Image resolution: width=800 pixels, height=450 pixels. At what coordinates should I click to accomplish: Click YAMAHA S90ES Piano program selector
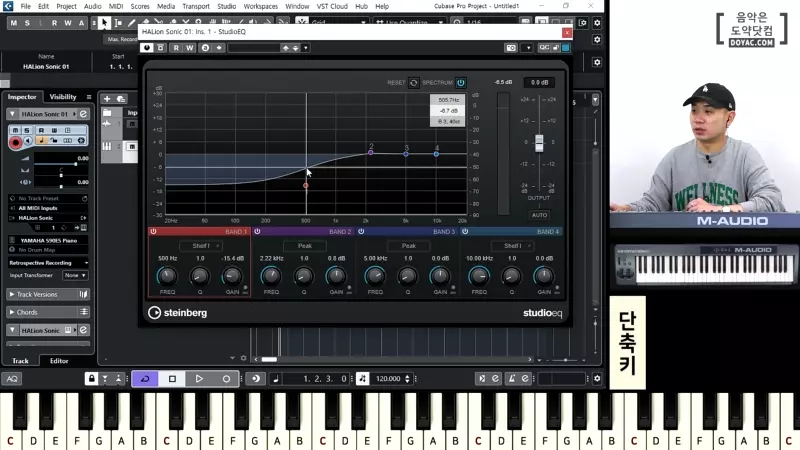pos(48,240)
